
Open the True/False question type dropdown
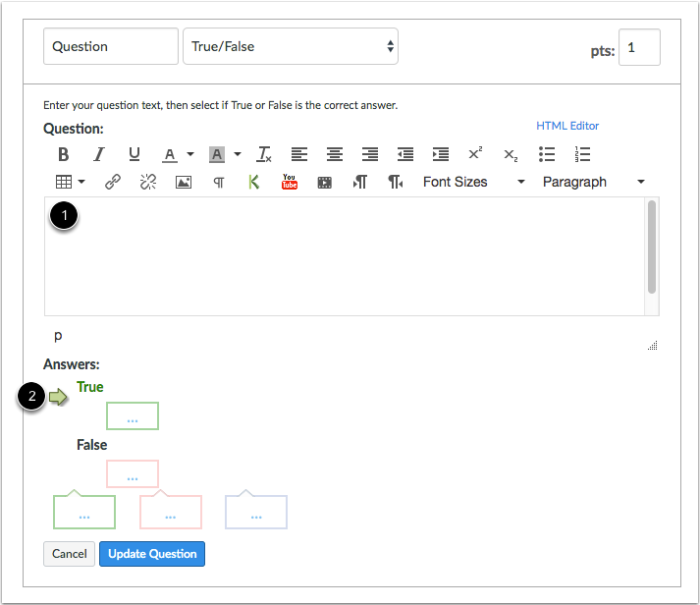[290, 46]
